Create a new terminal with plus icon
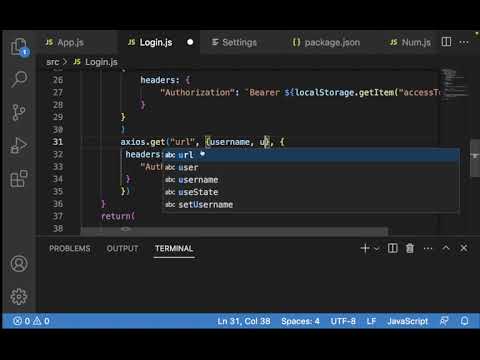480x360 pixels. tap(365, 248)
